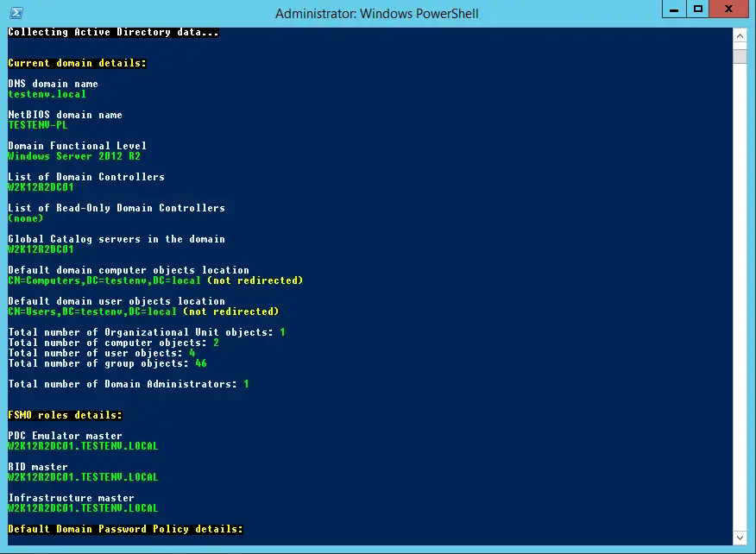
Task: Open the PowerShell icon in title bar
Action: click(16, 13)
